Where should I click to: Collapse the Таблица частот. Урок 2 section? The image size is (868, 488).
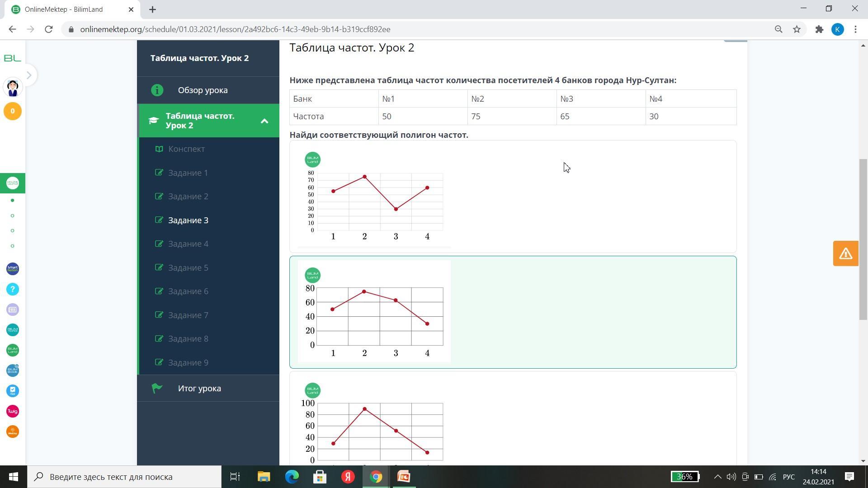click(264, 121)
